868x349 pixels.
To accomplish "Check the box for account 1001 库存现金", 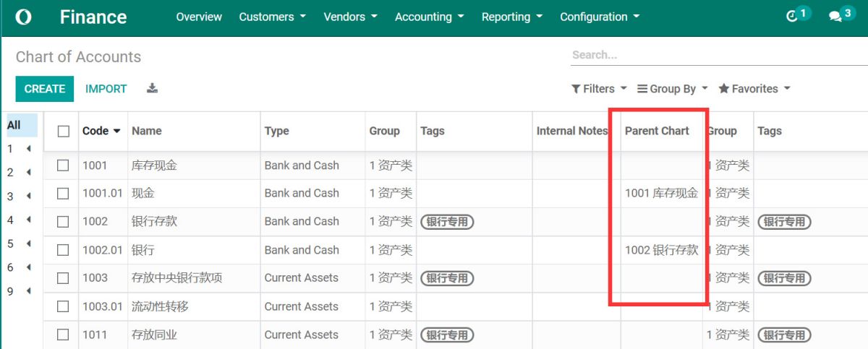I will (x=64, y=165).
